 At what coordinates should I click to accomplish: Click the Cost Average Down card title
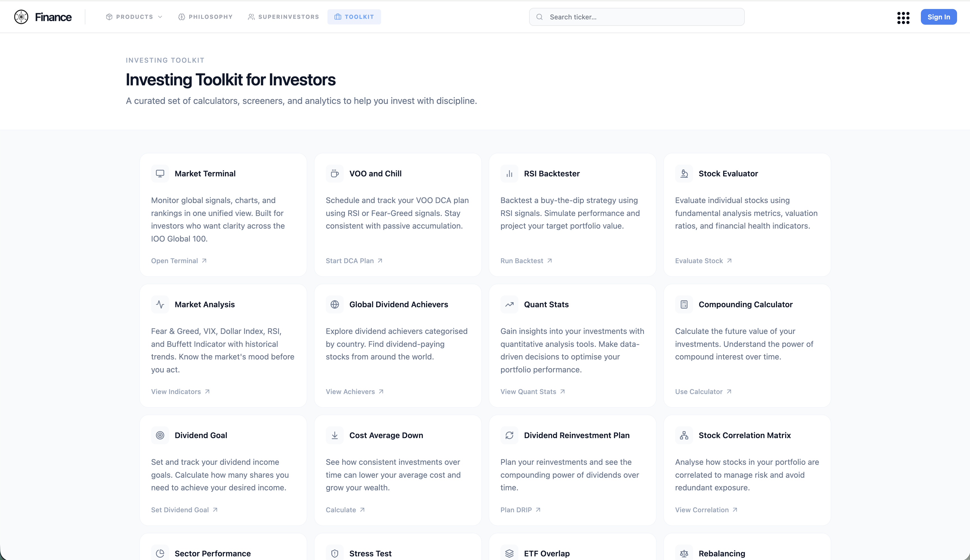point(386,435)
